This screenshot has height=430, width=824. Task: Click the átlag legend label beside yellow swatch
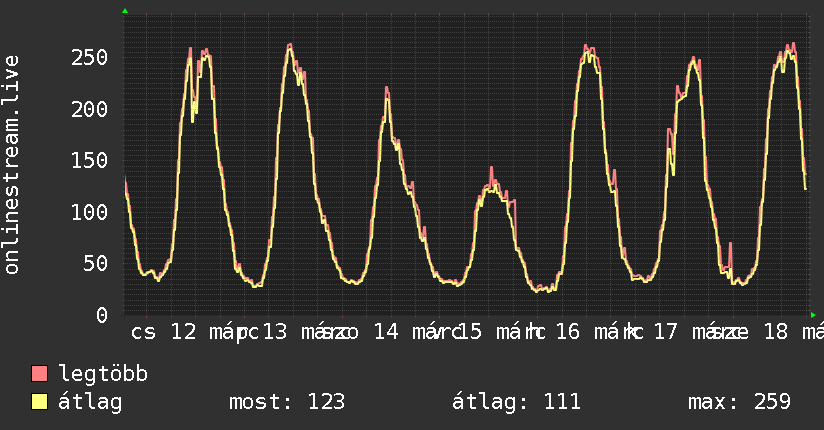coord(90,402)
